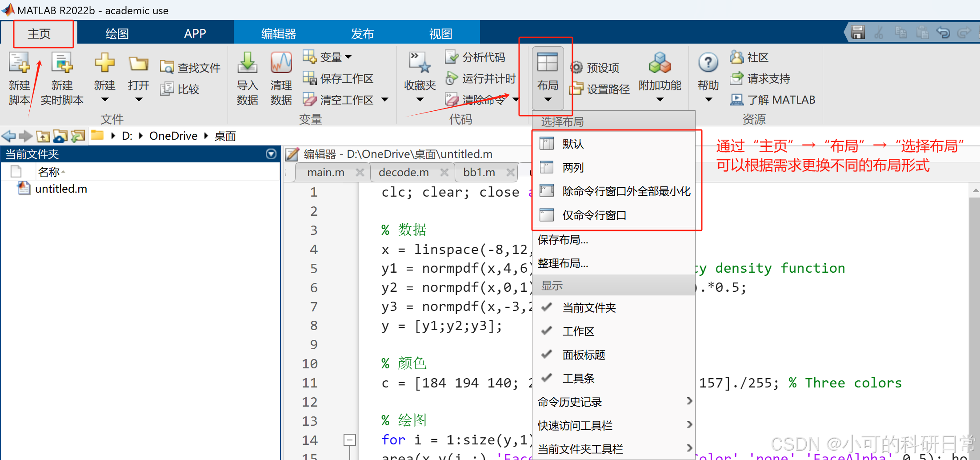The image size is (980, 460).
Task: Click the Import Data (导入数据) icon
Action: (247, 63)
